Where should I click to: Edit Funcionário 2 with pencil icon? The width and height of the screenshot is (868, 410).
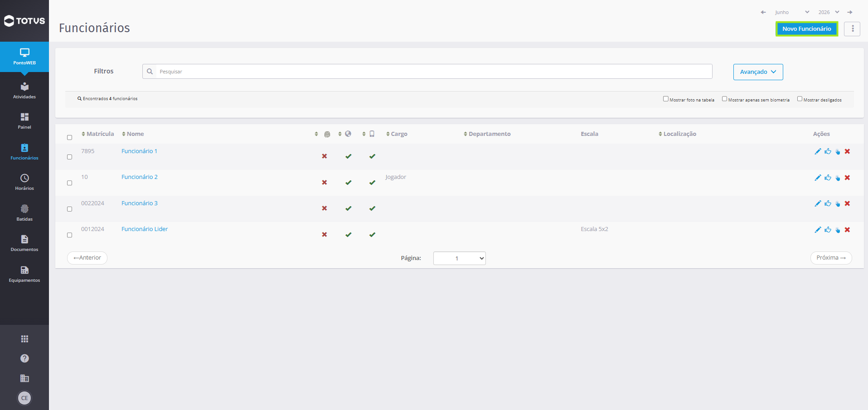click(x=818, y=178)
